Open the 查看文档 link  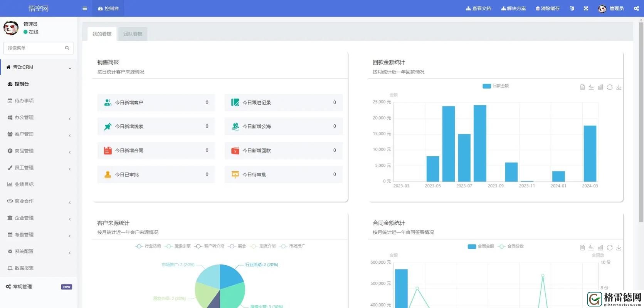pyautogui.click(x=479, y=8)
